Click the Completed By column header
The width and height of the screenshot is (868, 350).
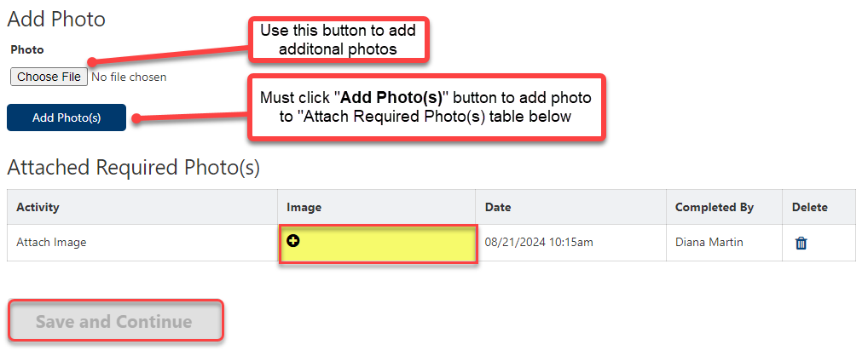pyautogui.click(x=714, y=207)
